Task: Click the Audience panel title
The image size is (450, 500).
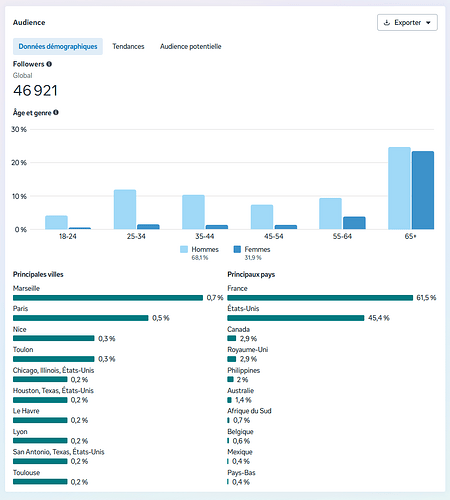Action: pos(29,22)
